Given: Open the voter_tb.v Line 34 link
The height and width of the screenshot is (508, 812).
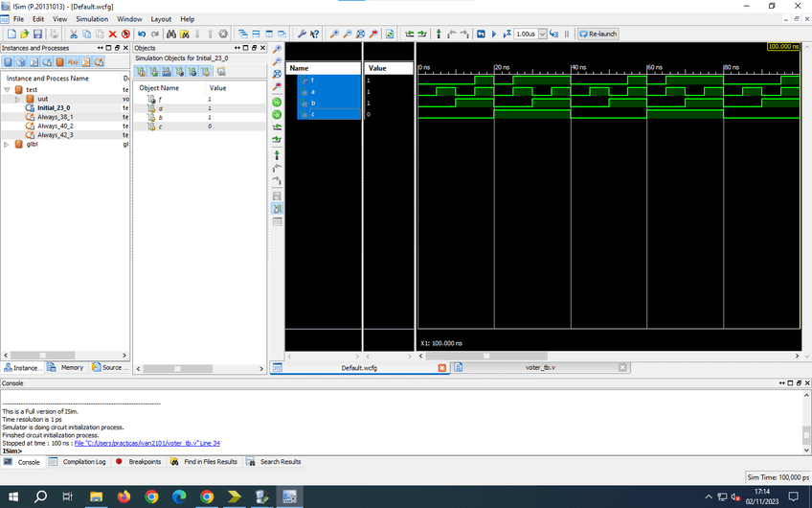Looking at the screenshot, I should pos(147,443).
